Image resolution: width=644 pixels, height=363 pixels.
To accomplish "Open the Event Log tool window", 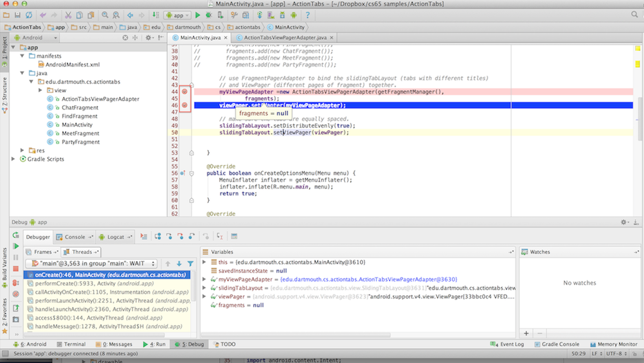I will pos(508,344).
